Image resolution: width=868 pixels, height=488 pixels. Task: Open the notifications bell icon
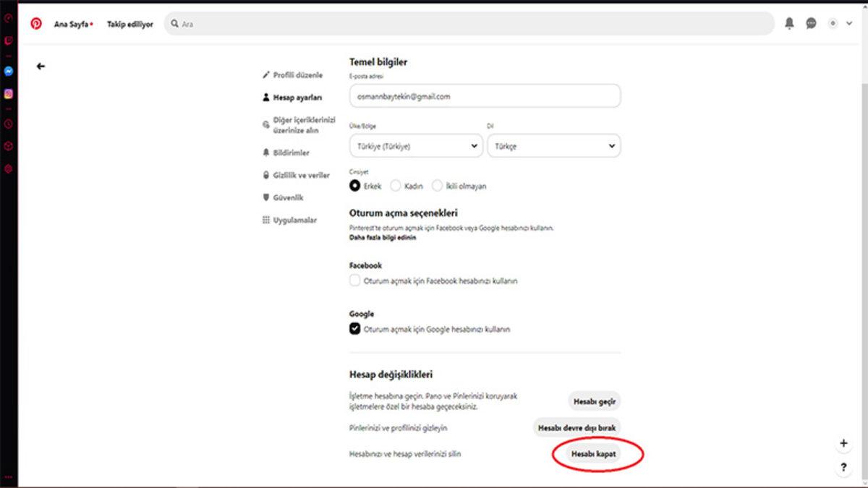click(788, 23)
